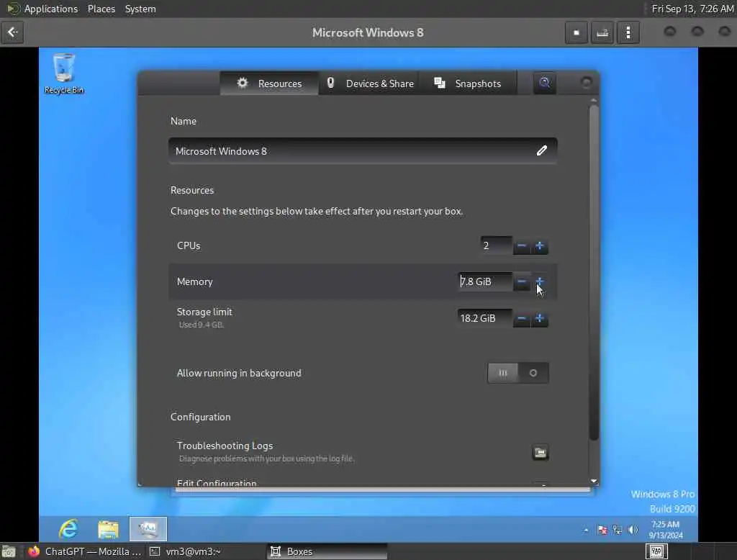
Task: Click the network tray icon in Windows
Action: 617,530
